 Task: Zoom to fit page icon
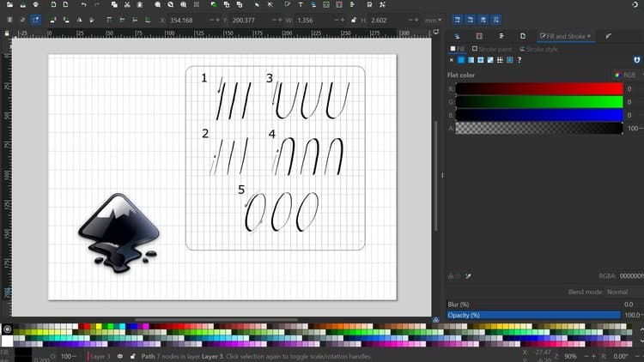pos(184,4)
